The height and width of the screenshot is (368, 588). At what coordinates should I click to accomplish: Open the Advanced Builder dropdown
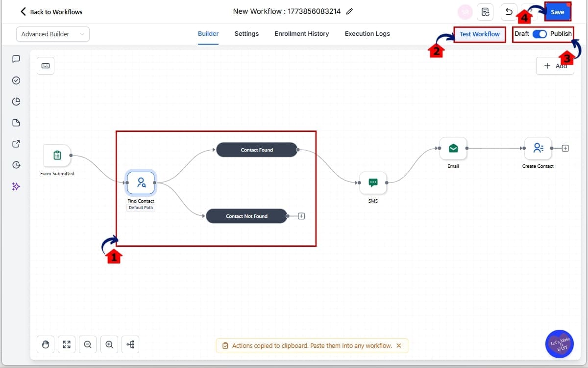(53, 34)
